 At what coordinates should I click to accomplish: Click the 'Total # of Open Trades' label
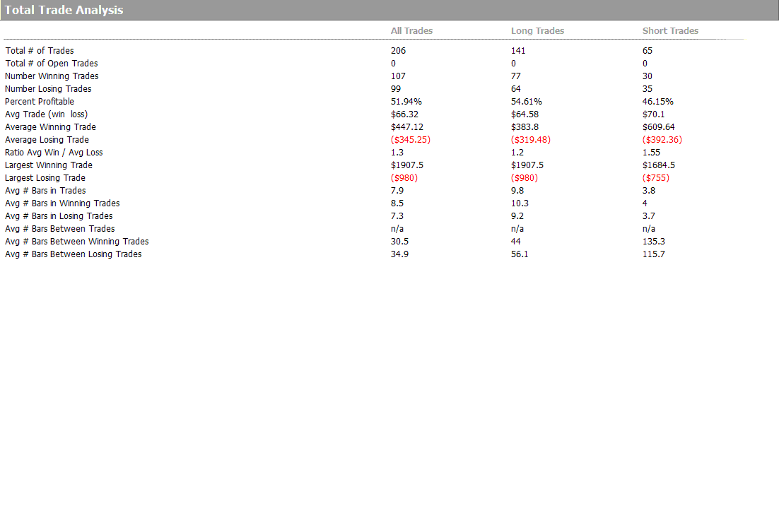(x=51, y=64)
